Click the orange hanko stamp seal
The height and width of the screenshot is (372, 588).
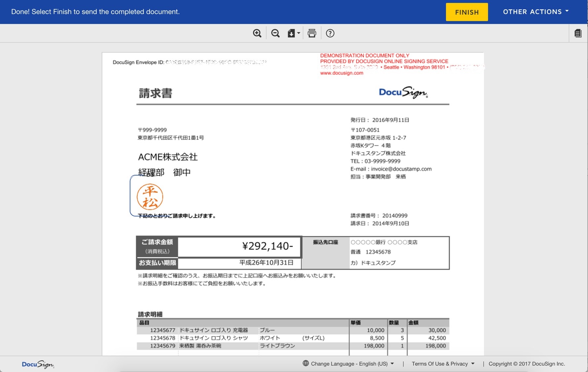150,197
